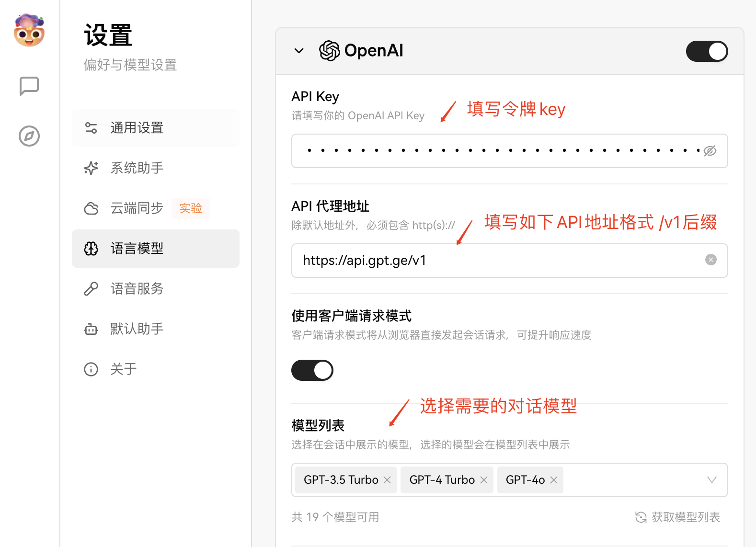The width and height of the screenshot is (756, 547).
Task: Click the 共 19 个模型可用 text
Action: click(335, 517)
